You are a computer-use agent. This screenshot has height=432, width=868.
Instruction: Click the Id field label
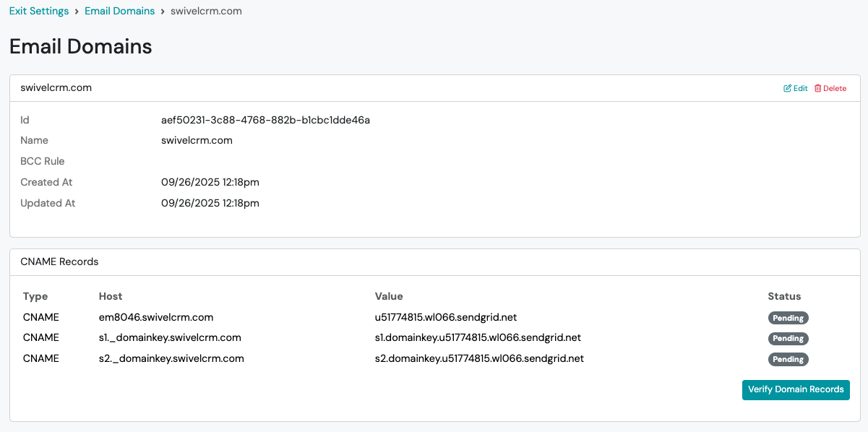point(25,119)
